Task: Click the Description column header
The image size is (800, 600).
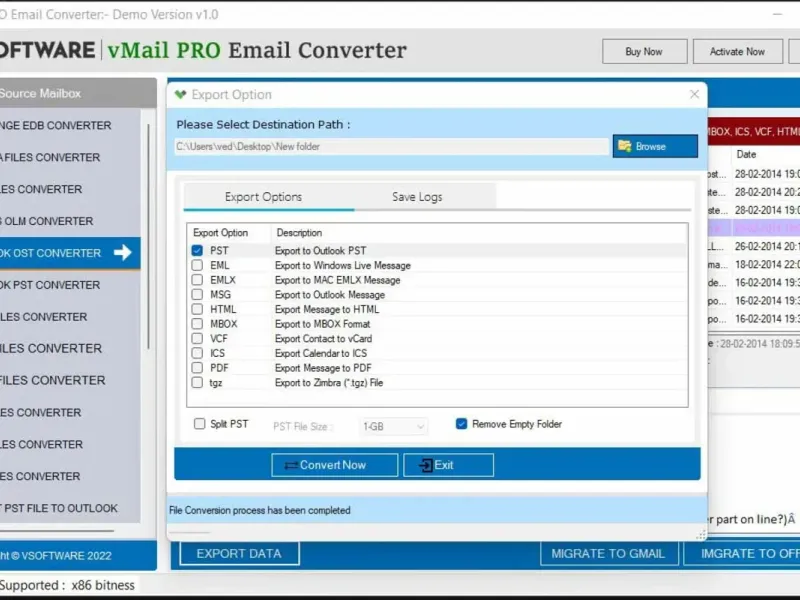Action: (x=299, y=233)
